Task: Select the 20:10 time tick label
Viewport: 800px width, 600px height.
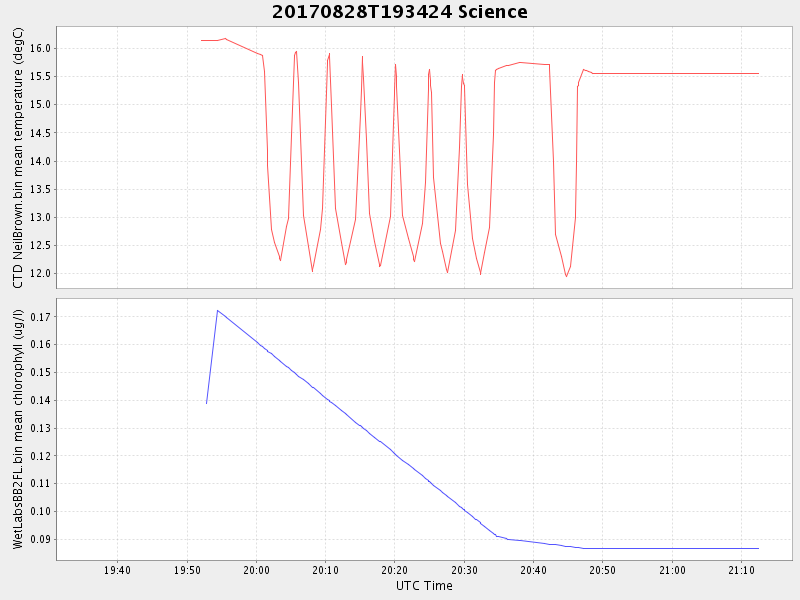Action: pos(326,570)
